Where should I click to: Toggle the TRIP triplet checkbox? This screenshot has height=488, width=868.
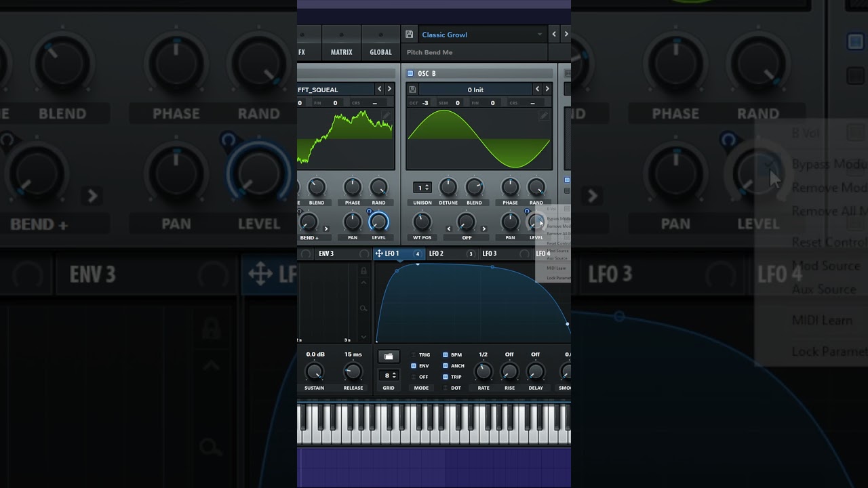click(x=446, y=377)
